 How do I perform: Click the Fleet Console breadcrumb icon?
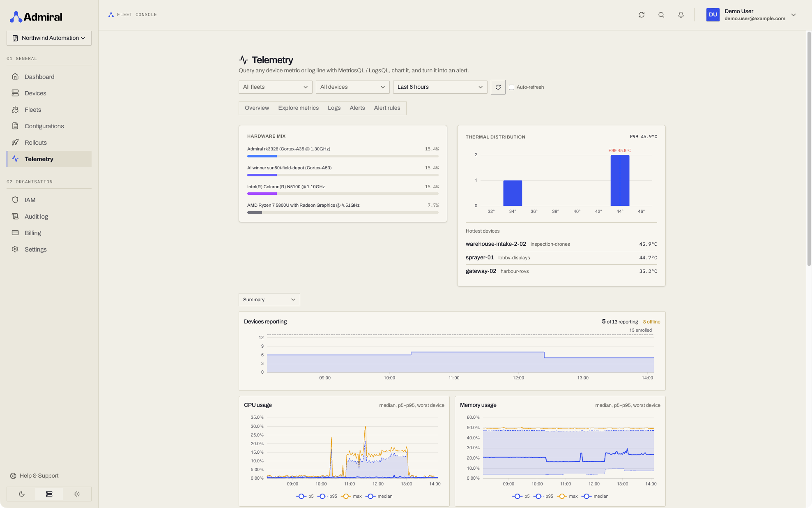pos(111,15)
